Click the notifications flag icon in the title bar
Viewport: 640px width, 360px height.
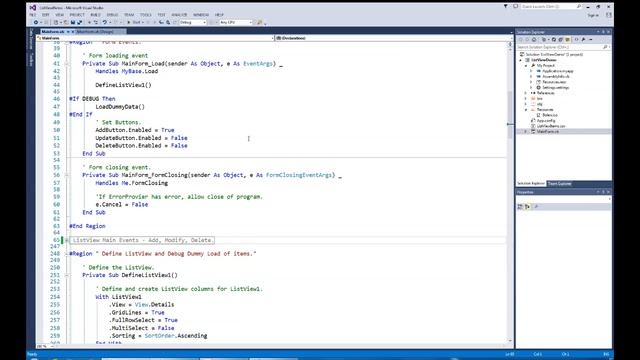(x=505, y=7)
